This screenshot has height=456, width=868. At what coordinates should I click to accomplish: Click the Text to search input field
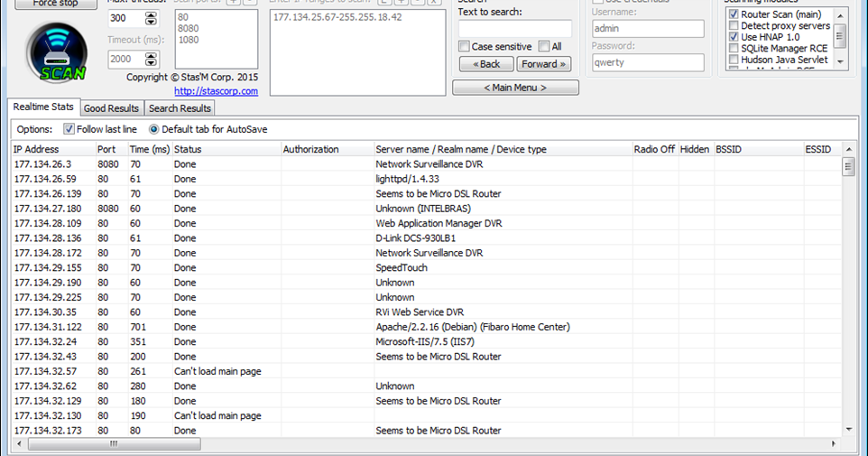pyautogui.click(x=515, y=28)
